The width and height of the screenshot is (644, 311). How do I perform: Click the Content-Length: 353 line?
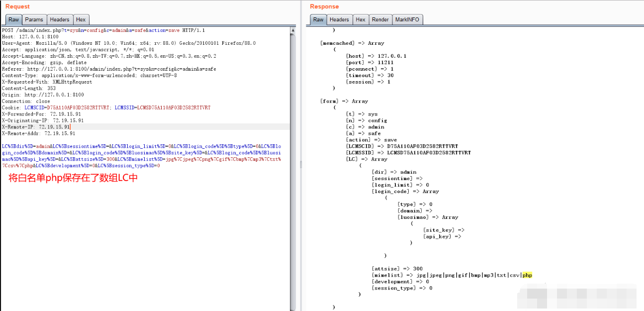(x=29, y=89)
